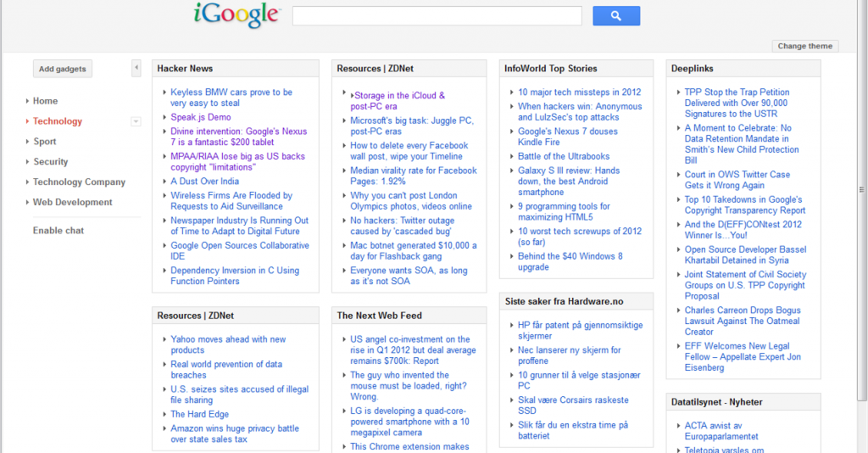
Task: Switch to the Technology Company tab
Action: tap(79, 182)
